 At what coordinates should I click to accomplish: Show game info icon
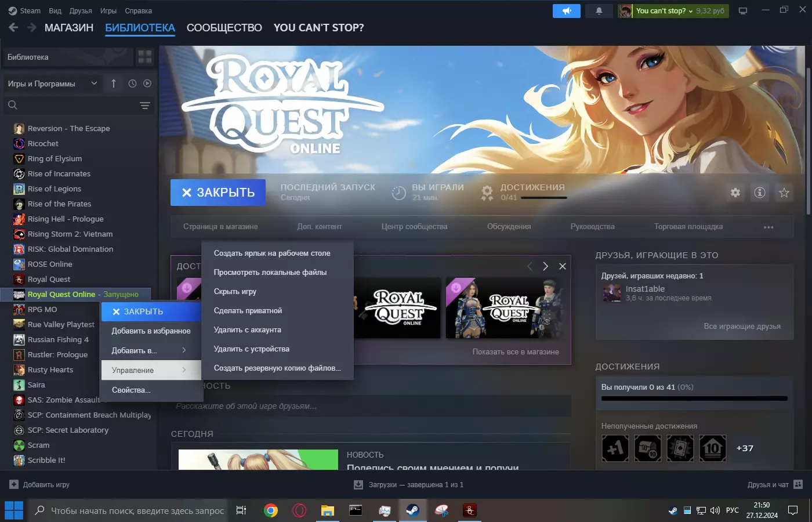tap(760, 193)
